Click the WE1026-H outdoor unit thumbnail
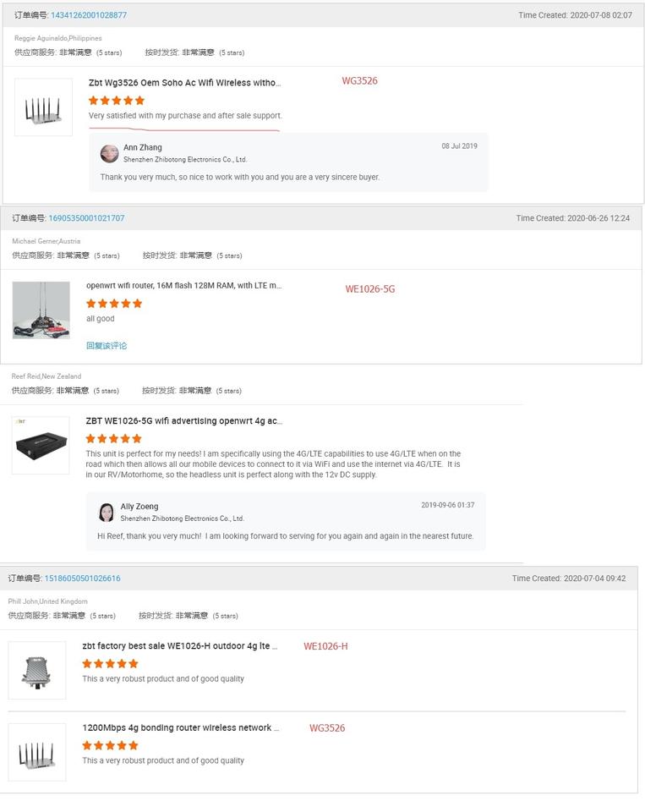645x812 pixels. tap(37, 671)
